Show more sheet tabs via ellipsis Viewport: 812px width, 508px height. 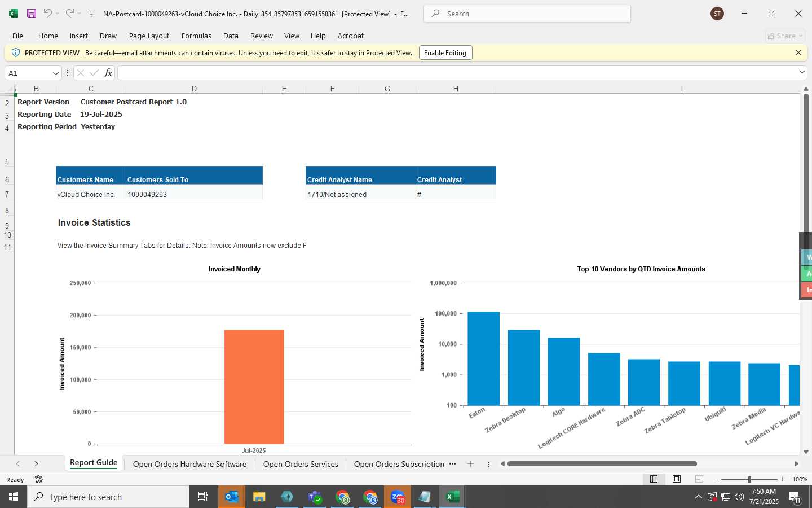pos(452,464)
